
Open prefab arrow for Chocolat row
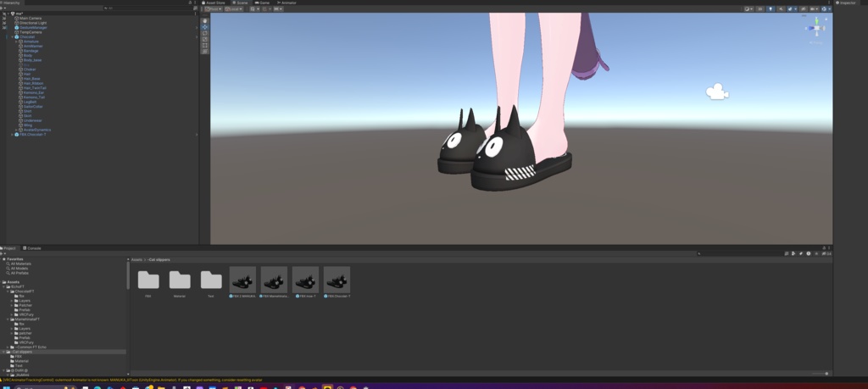[x=197, y=37]
